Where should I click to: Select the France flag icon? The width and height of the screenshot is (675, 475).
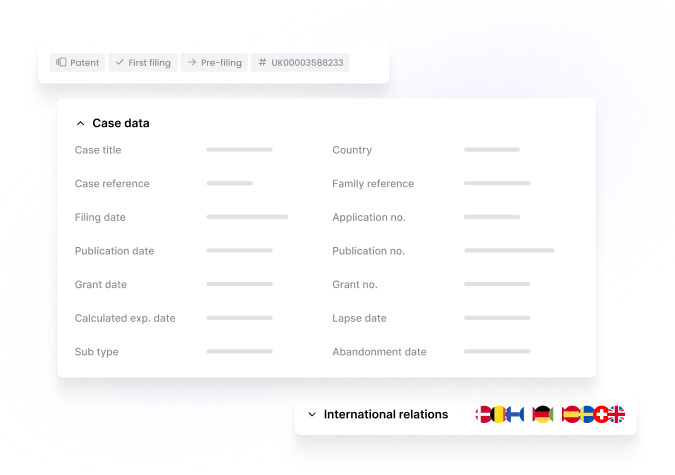(x=528, y=414)
